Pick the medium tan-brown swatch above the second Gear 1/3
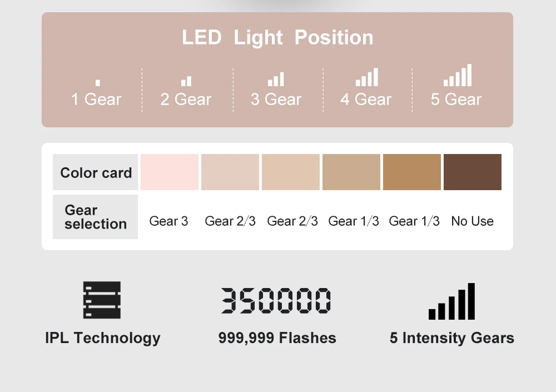Screen dimensions: 556x392 click(x=412, y=172)
